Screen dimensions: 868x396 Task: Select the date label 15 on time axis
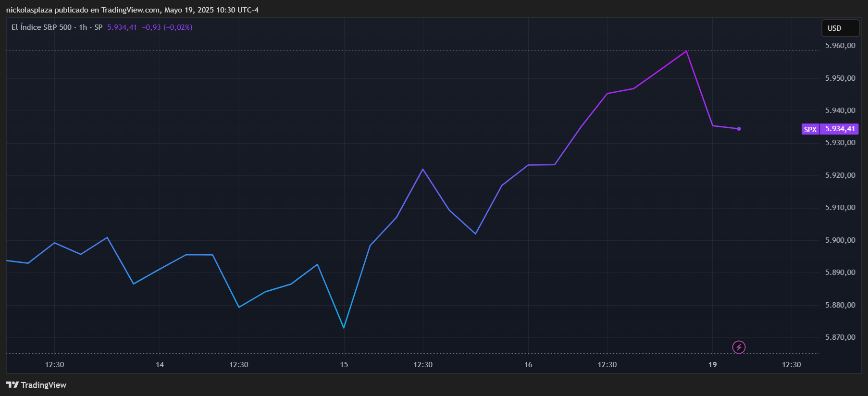pyautogui.click(x=344, y=365)
